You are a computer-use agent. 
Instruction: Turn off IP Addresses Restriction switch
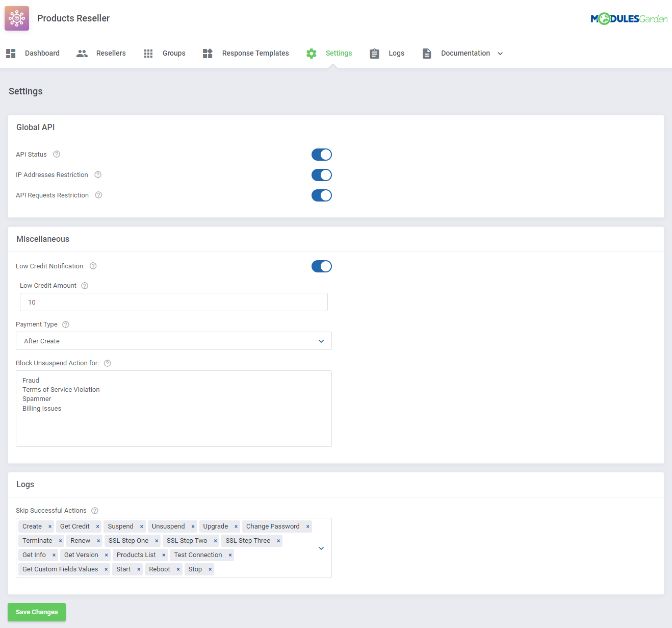(x=322, y=175)
